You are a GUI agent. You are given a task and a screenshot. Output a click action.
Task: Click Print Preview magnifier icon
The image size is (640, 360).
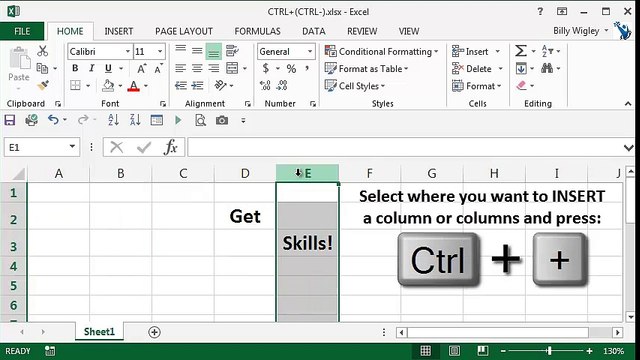200,120
